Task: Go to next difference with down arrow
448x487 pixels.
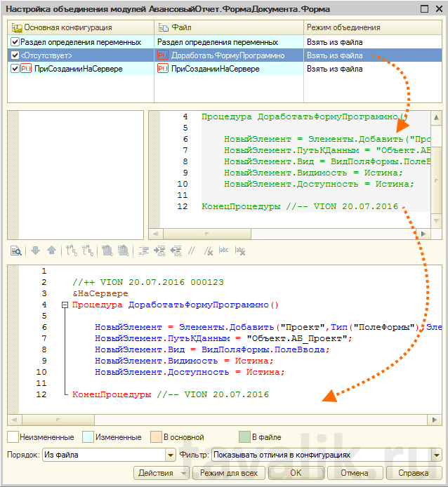Action: (x=35, y=251)
